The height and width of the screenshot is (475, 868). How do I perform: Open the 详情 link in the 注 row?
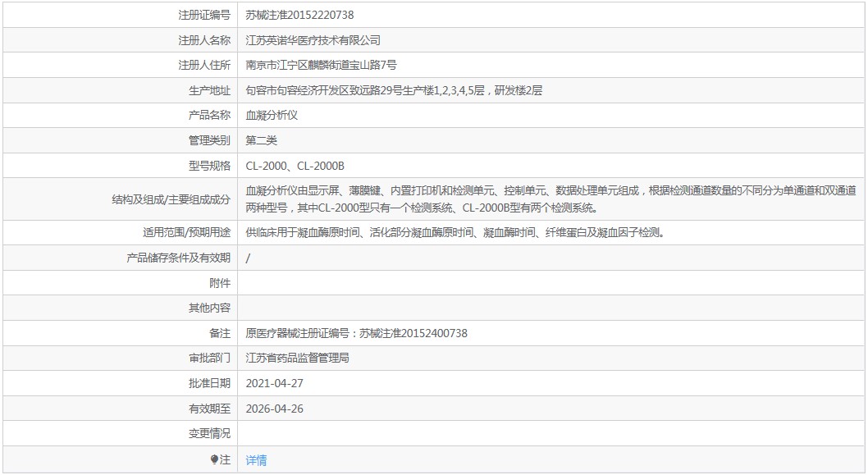point(256,460)
